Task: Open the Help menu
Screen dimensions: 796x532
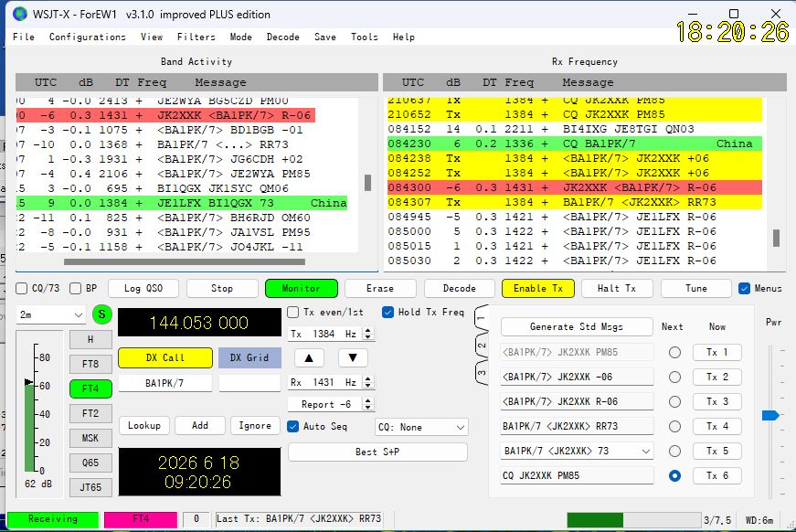Action: [x=404, y=37]
